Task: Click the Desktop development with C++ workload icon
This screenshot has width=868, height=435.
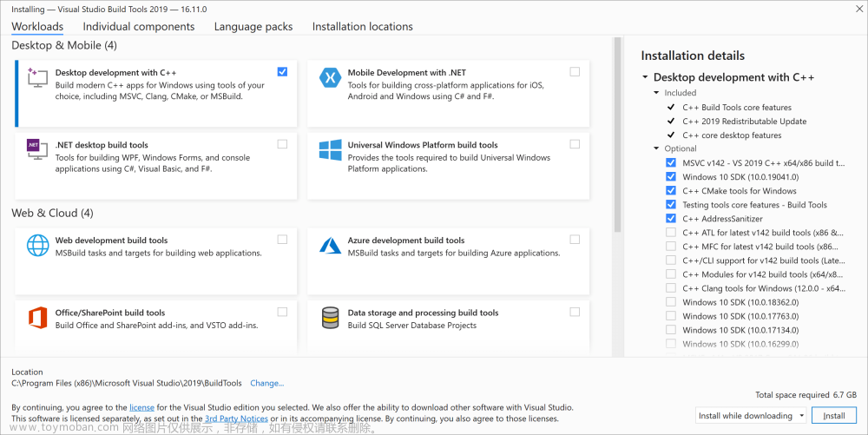Action: [x=37, y=77]
